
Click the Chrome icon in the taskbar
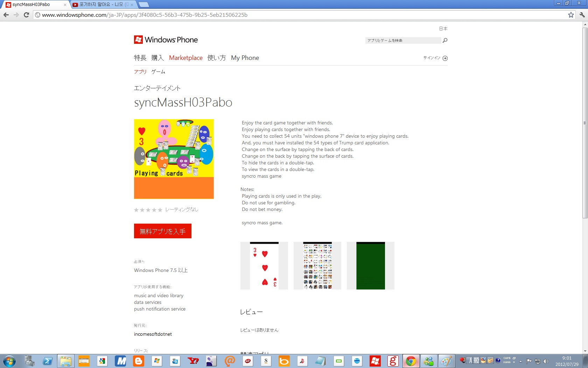pyautogui.click(x=411, y=361)
